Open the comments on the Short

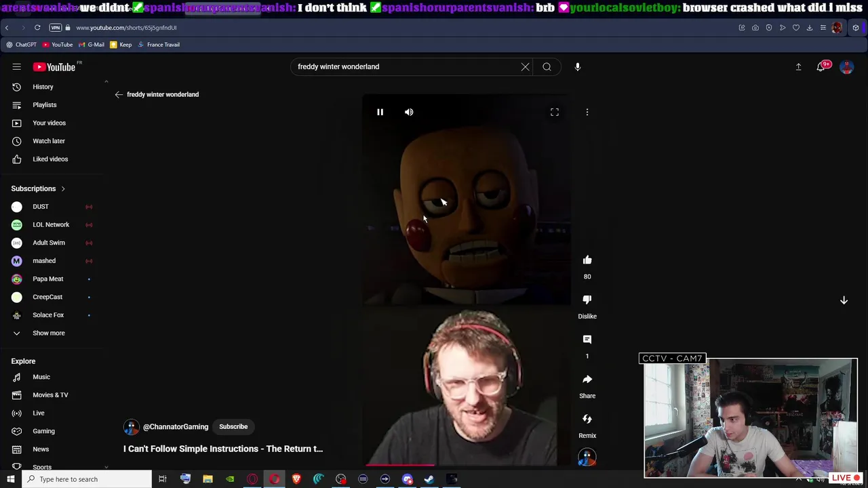click(587, 339)
